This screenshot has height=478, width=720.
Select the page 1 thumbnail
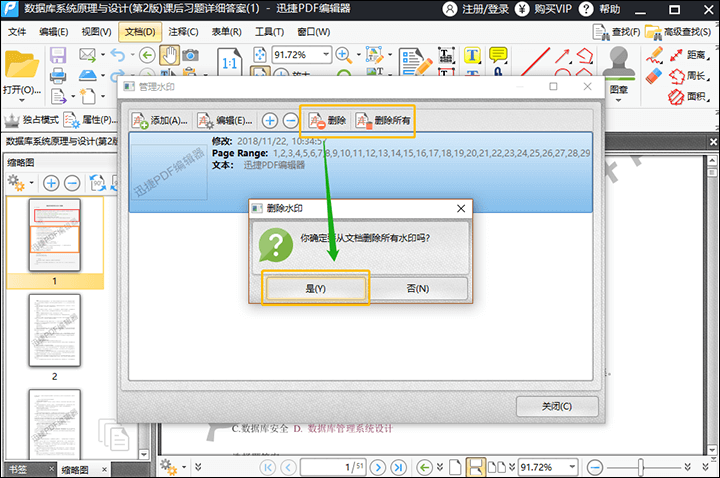(x=55, y=236)
